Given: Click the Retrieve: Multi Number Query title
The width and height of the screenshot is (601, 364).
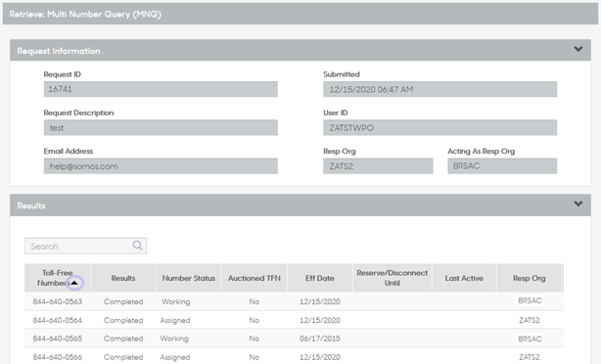Looking at the screenshot, I should 85,14.
